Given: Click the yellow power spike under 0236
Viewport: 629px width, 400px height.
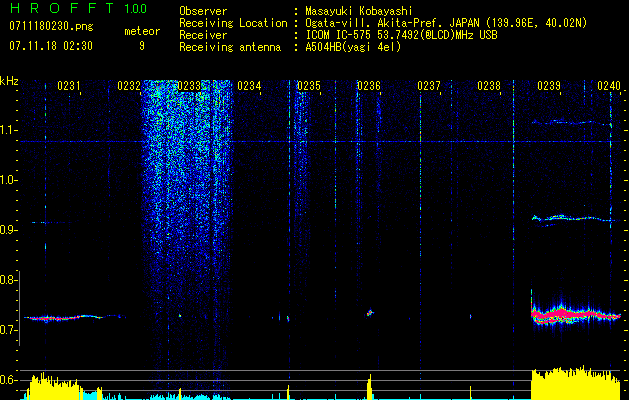Looking at the screenshot, I should (x=369, y=387).
